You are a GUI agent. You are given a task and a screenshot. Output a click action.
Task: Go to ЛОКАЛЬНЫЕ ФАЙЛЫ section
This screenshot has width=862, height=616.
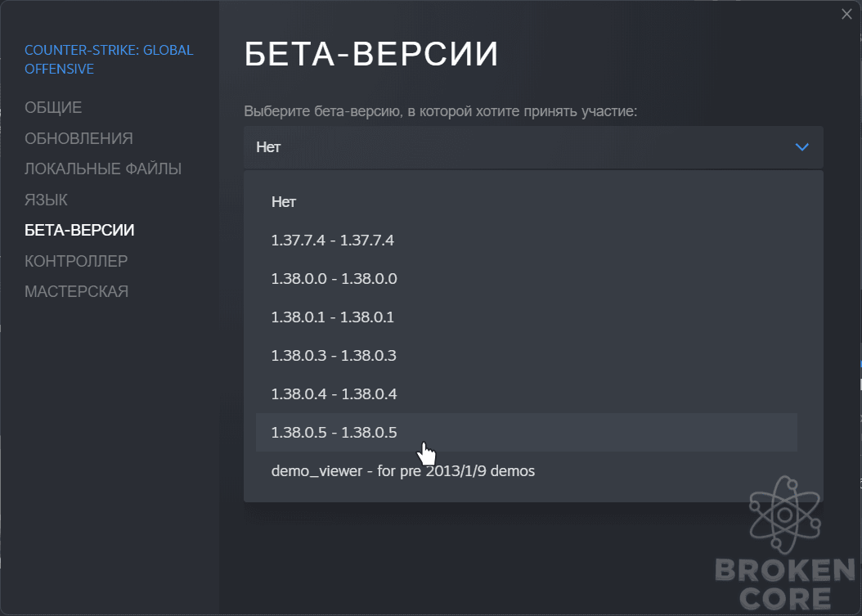tap(103, 169)
